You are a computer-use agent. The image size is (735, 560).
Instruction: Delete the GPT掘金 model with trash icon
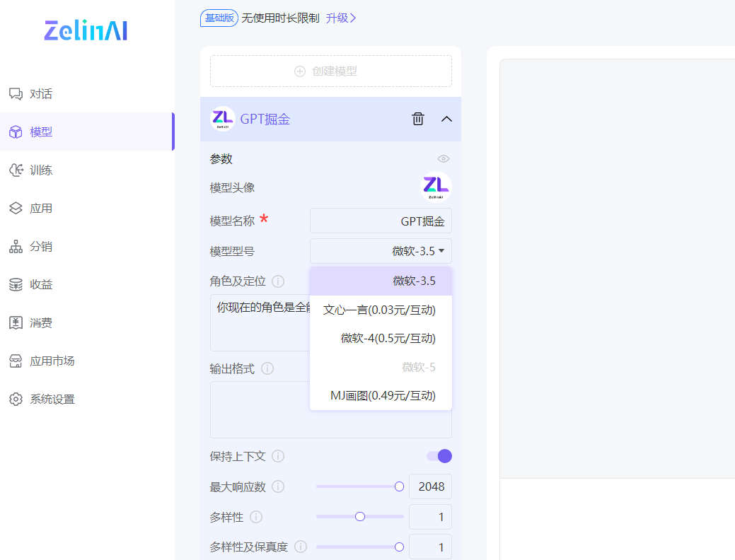(x=417, y=119)
